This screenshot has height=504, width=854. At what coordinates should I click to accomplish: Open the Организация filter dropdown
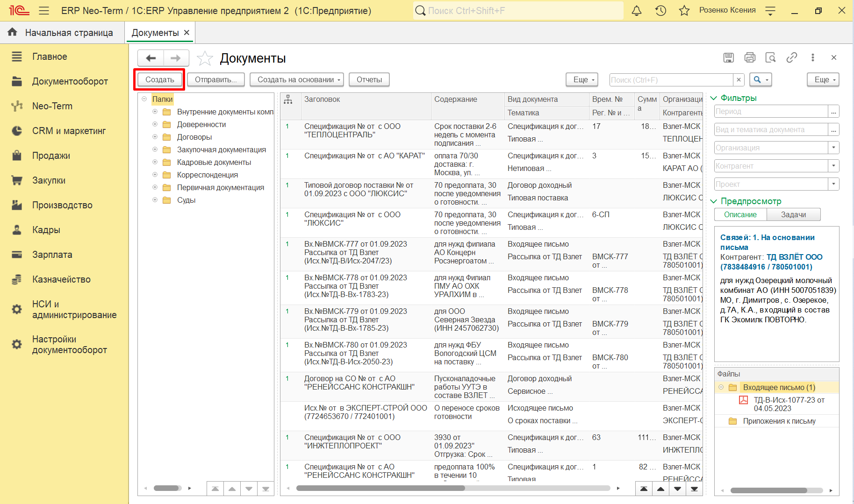tap(833, 148)
